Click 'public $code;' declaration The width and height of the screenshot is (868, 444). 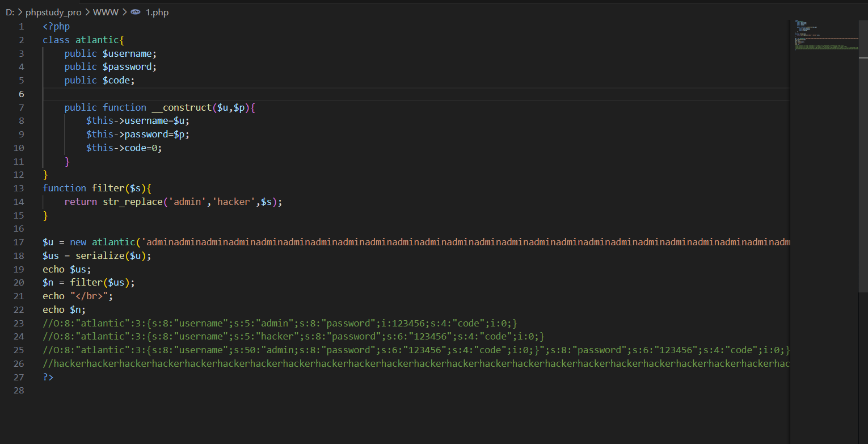click(x=100, y=80)
